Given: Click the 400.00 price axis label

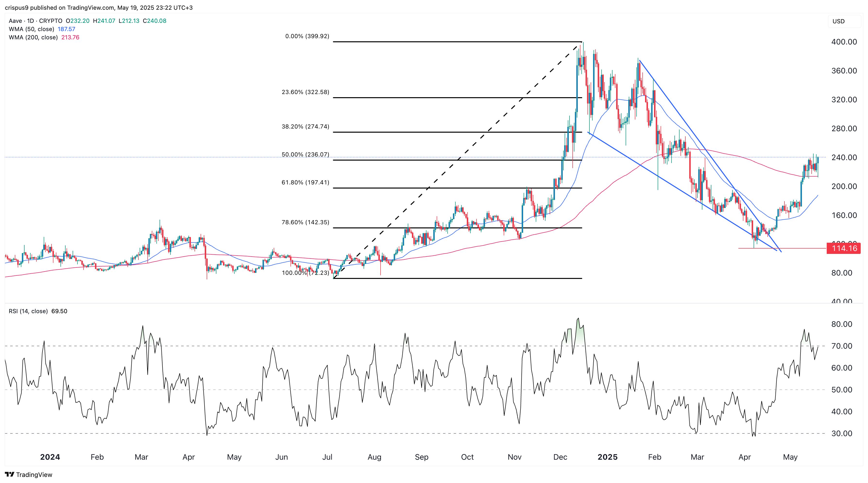Looking at the screenshot, I should pyautogui.click(x=844, y=42).
